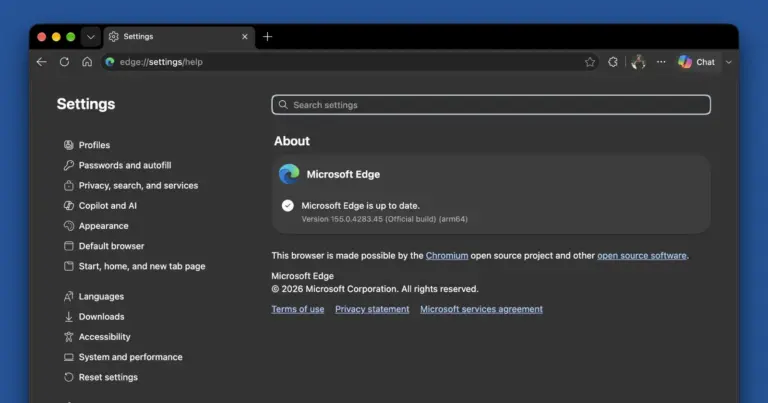Go back with the back arrow

42,62
